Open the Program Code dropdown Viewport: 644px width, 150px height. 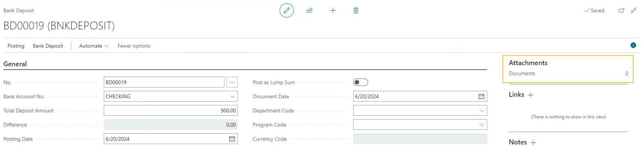(x=482, y=125)
